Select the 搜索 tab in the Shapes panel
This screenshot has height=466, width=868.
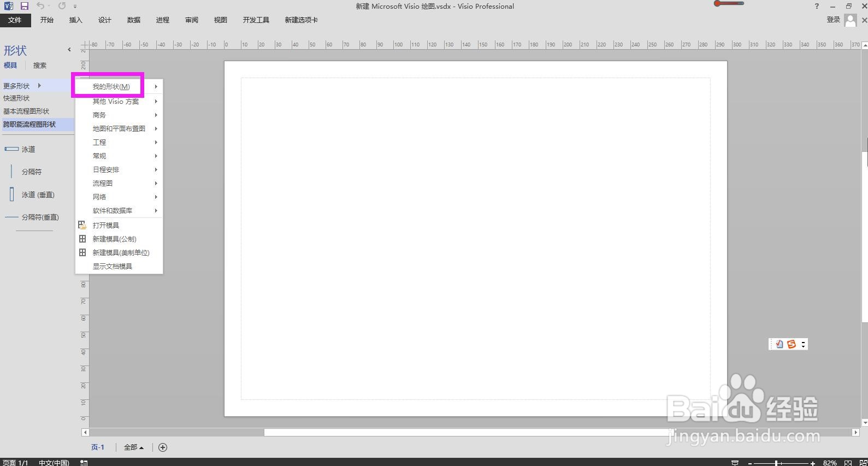[x=40, y=66]
